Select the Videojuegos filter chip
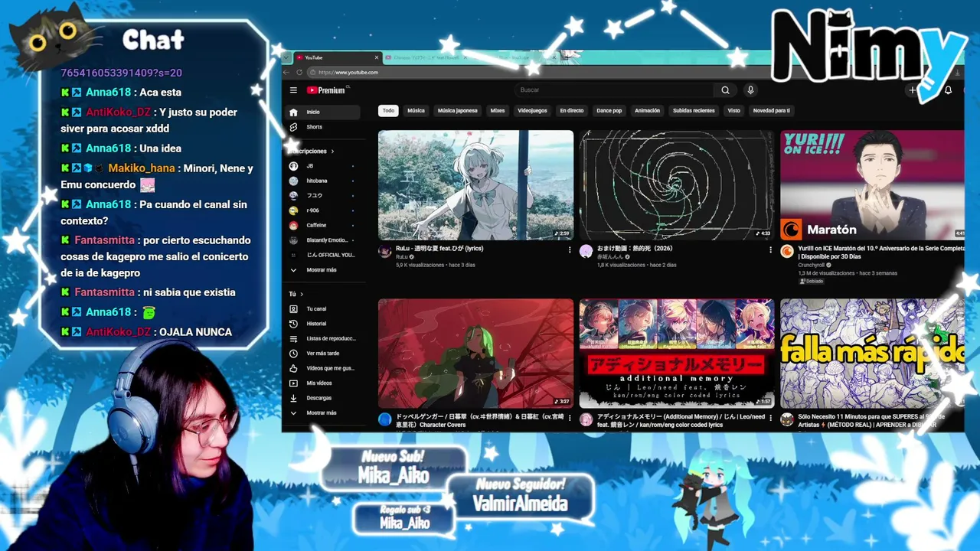This screenshot has width=980, height=551. pyautogui.click(x=532, y=111)
